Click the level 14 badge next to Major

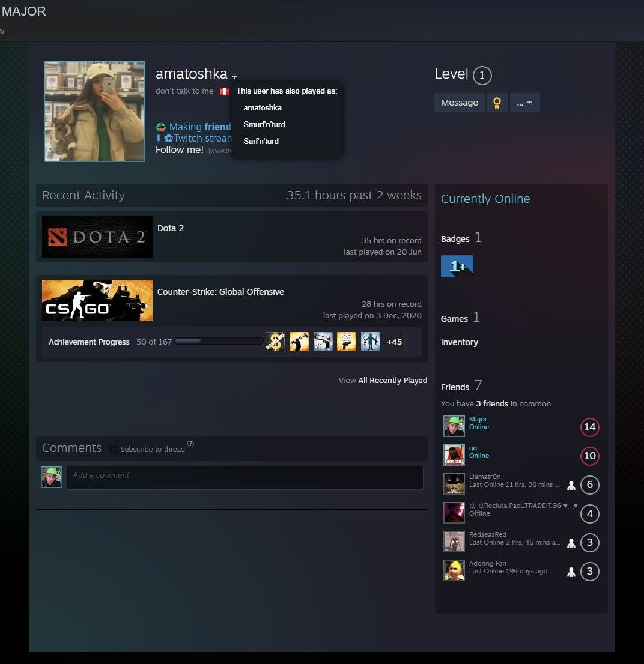pos(590,427)
